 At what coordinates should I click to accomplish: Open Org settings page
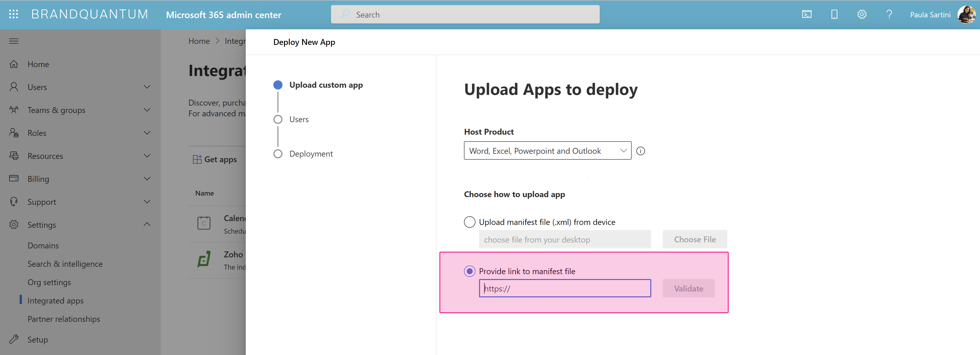pyautogui.click(x=49, y=282)
